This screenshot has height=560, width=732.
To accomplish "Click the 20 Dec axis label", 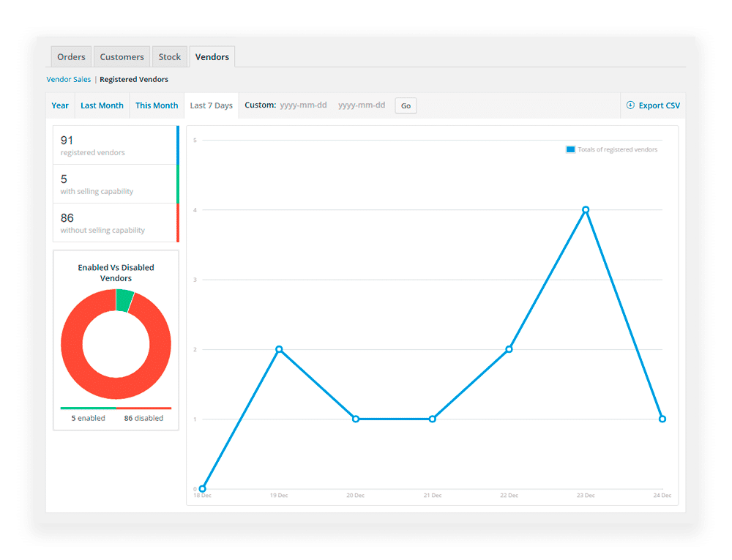I will pyautogui.click(x=355, y=496).
